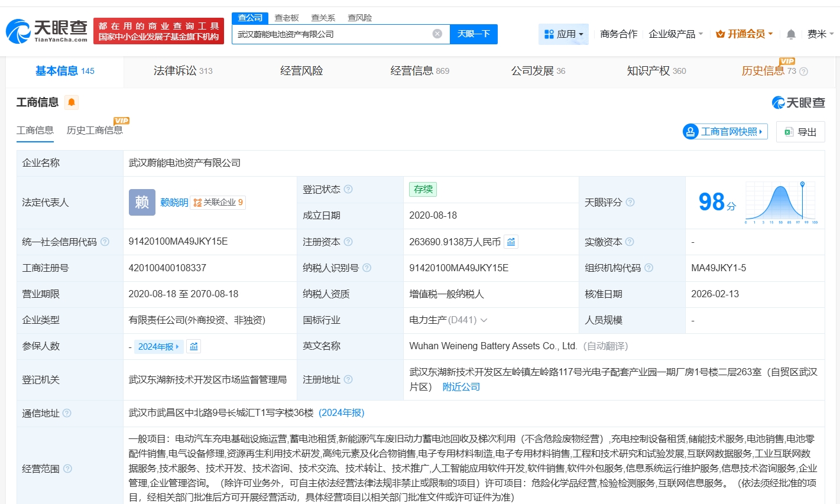The height and width of the screenshot is (504, 840).
Task: Click the help icon next to 登记状态
Action: [348, 189]
